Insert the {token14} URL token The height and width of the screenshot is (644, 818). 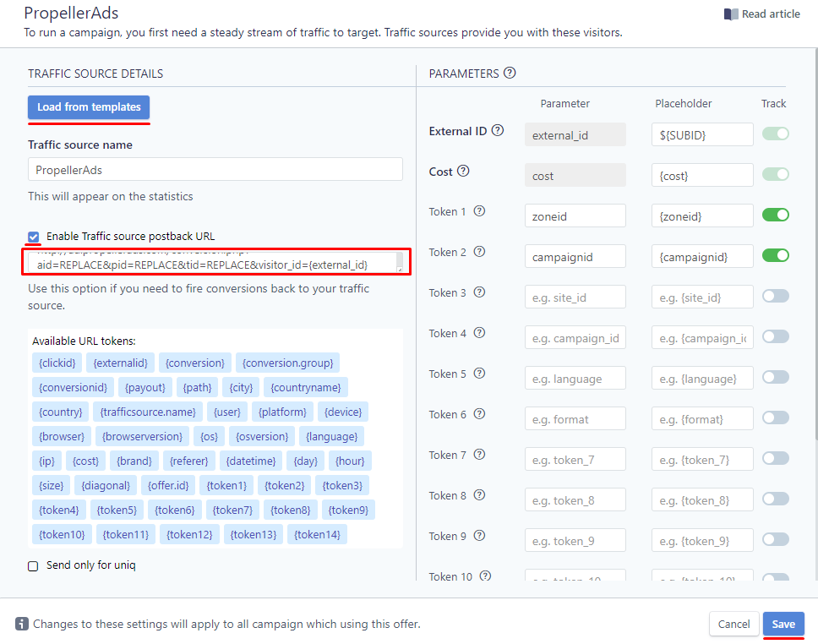point(317,534)
